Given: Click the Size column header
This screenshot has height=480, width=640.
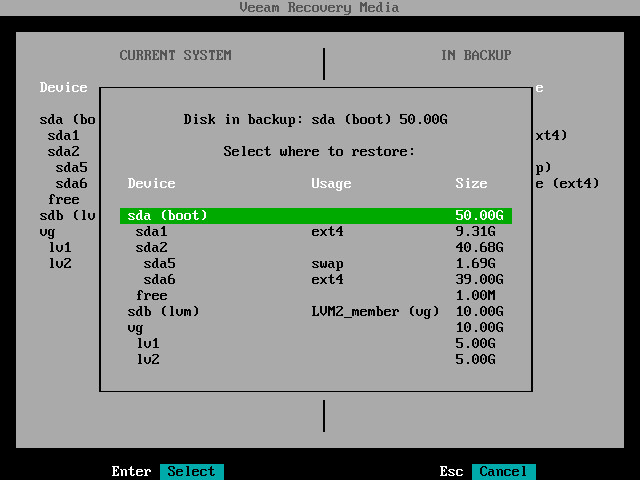Looking at the screenshot, I should (471, 183).
